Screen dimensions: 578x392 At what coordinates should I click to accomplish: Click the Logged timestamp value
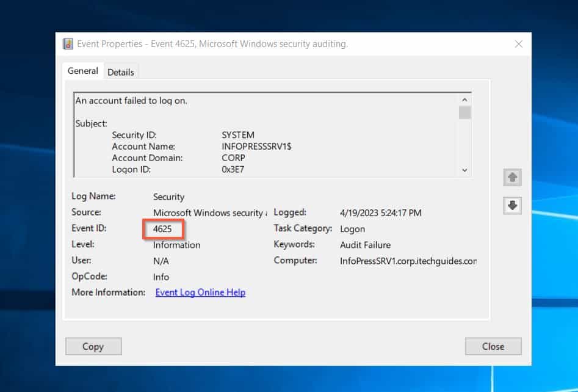tap(380, 212)
